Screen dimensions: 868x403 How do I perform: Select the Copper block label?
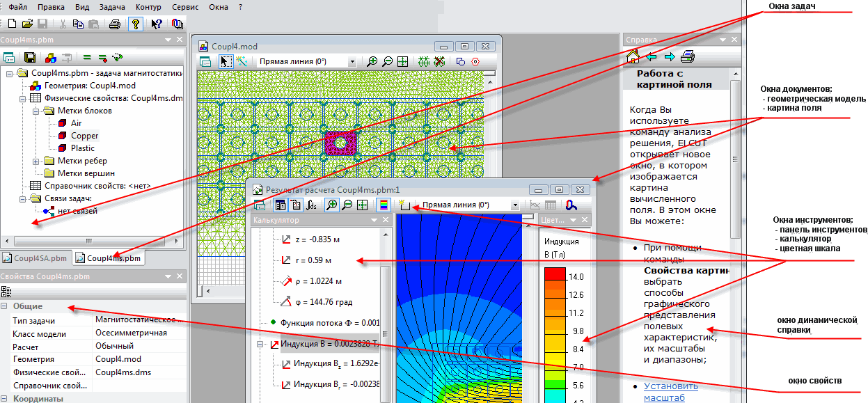[85, 136]
